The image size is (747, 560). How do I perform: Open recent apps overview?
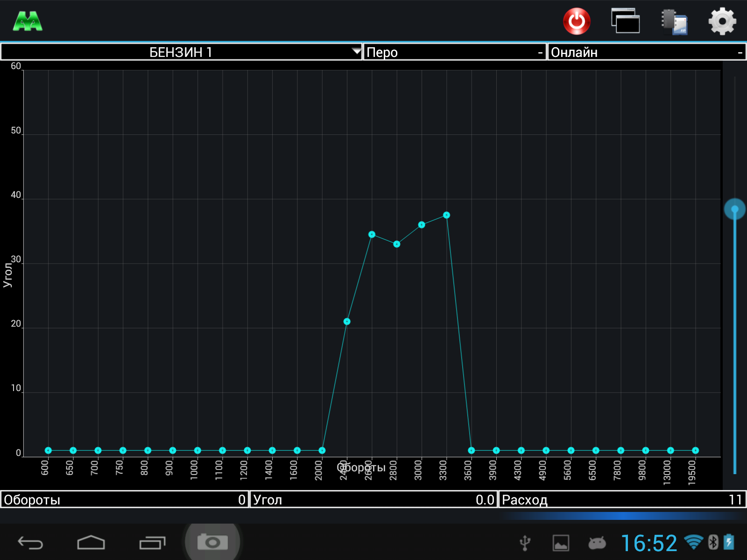[x=152, y=543]
